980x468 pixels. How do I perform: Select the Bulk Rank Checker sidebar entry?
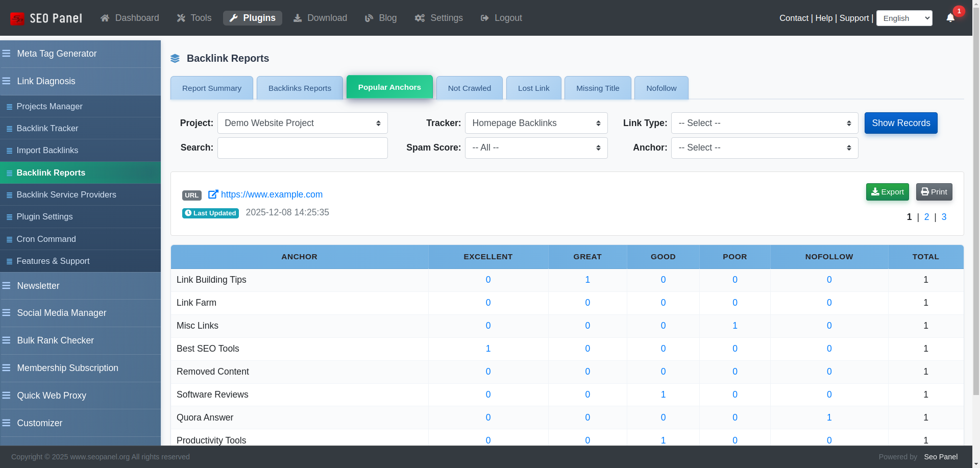(55, 340)
